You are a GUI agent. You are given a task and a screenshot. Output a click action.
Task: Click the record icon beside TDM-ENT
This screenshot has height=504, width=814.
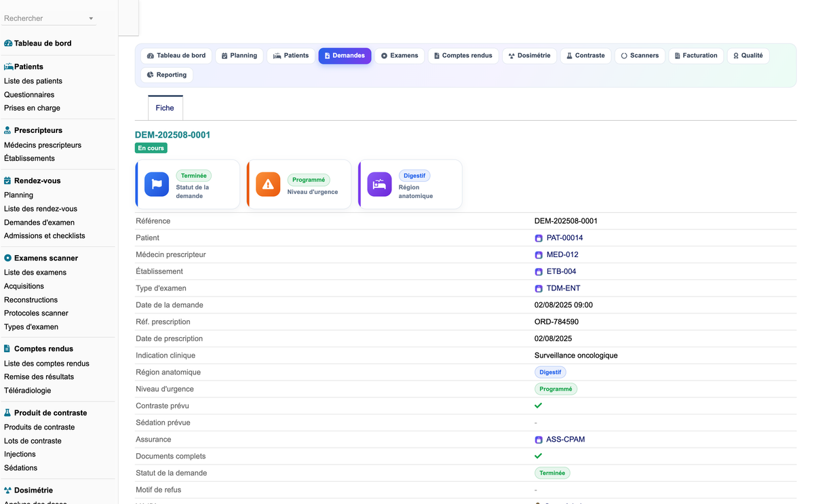539,288
